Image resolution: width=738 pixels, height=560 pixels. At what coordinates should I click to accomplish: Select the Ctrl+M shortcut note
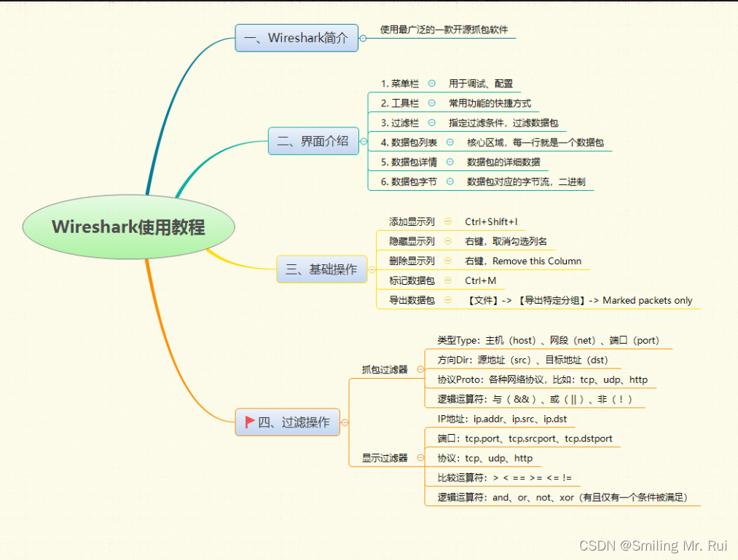pyautogui.click(x=481, y=280)
